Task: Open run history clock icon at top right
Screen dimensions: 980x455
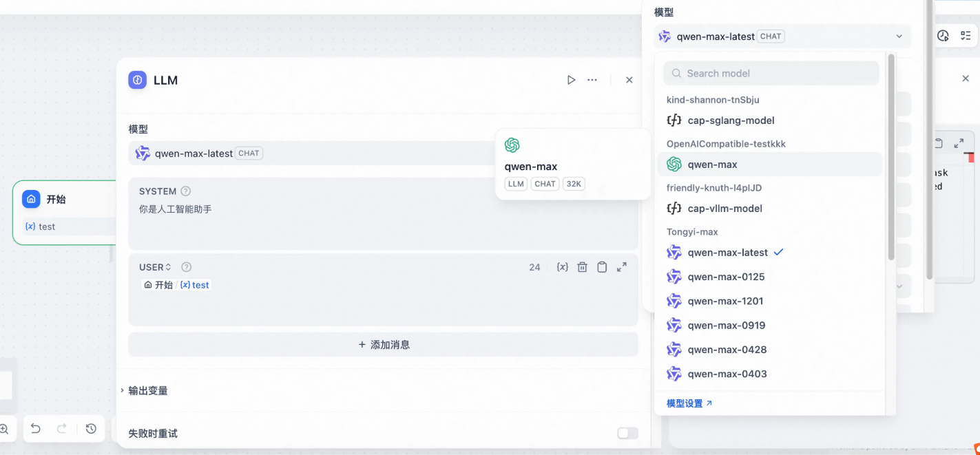Action: (943, 36)
